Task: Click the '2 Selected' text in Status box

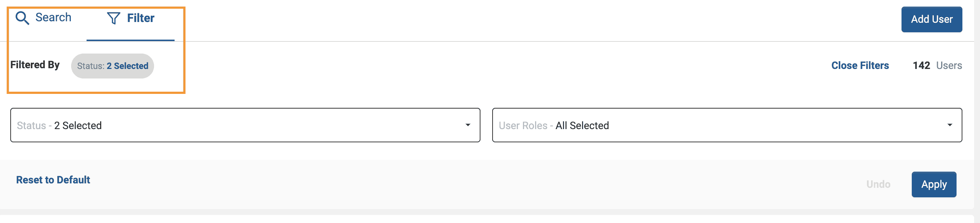Action: pos(78,125)
